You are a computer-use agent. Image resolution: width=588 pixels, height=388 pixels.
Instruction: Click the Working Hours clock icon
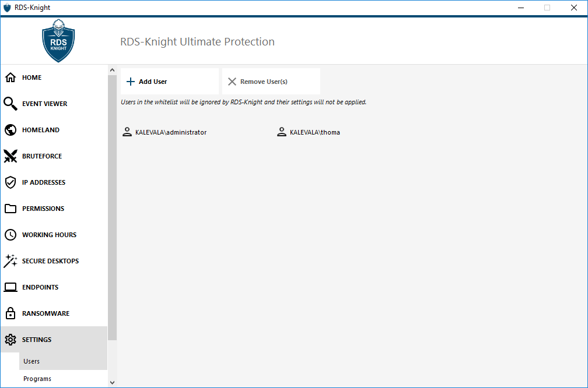[10, 235]
